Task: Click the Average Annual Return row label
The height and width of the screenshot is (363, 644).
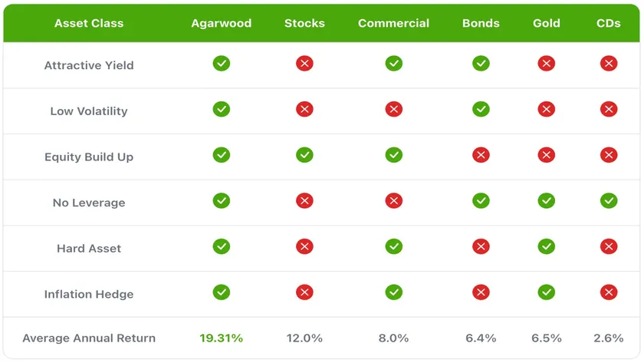Action: pyautogui.click(x=89, y=338)
